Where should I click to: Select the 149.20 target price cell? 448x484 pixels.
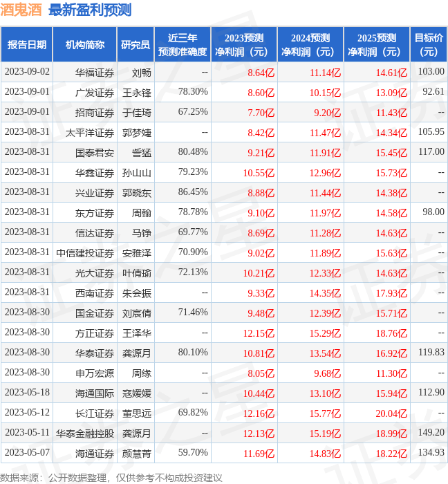point(431,433)
